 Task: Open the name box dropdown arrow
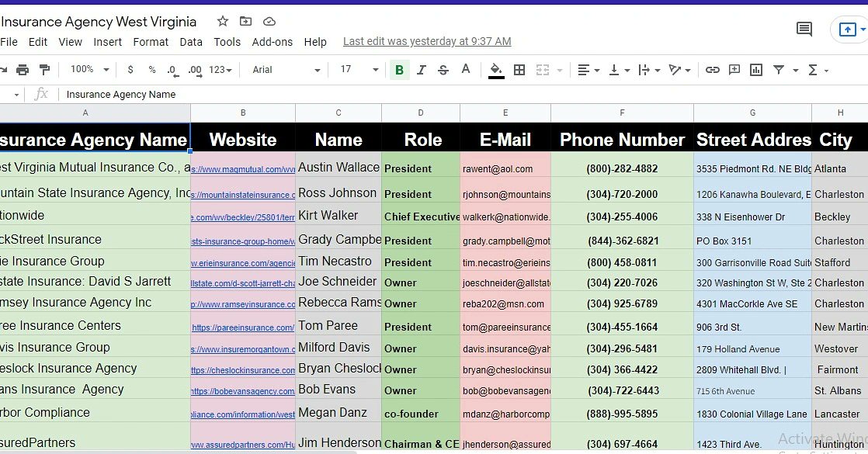coord(16,95)
